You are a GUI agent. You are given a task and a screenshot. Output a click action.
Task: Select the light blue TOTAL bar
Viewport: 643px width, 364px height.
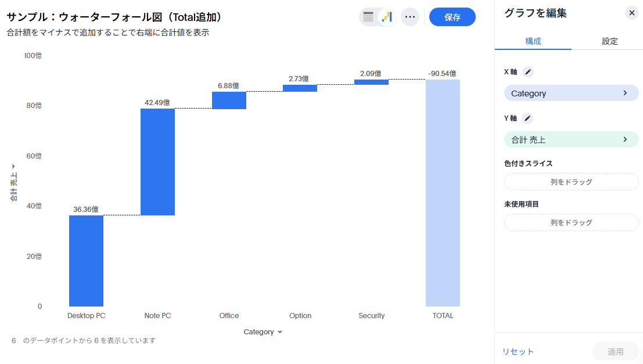pyautogui.click(x=443, y=193)
